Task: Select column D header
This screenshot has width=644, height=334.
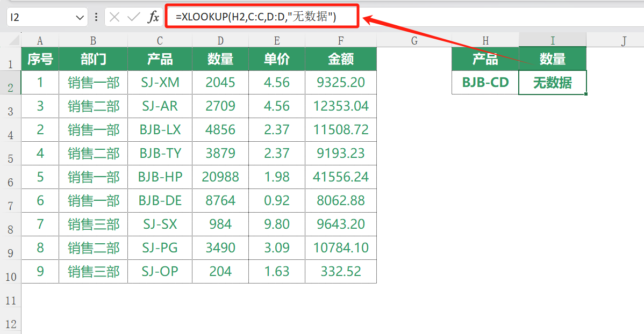Action: pos(220,41)
